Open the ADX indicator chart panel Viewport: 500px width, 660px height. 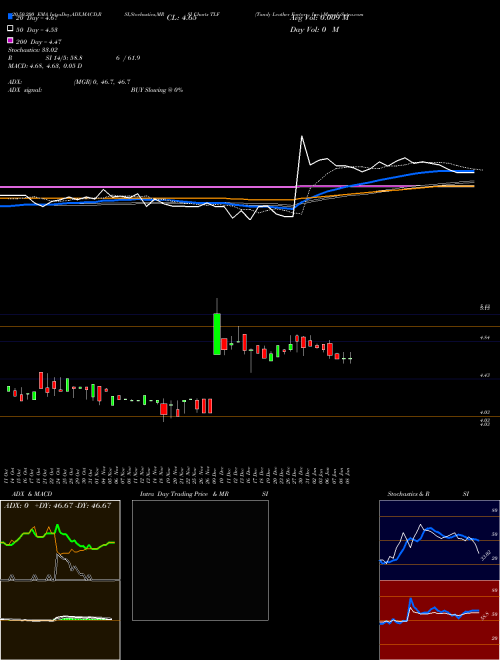click(60, 540)
